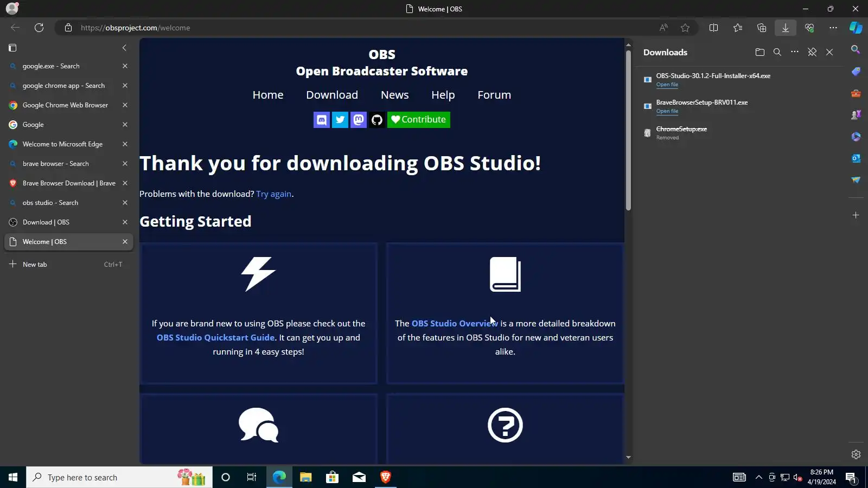
Task: Click the Windows taskbar search box
Action: tap(119, 477)
